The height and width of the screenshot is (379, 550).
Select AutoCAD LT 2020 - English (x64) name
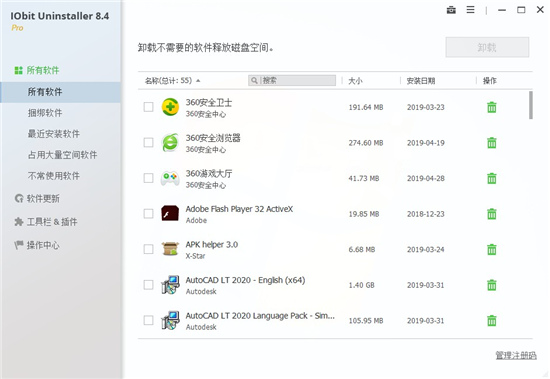click(x=245, y=280)
